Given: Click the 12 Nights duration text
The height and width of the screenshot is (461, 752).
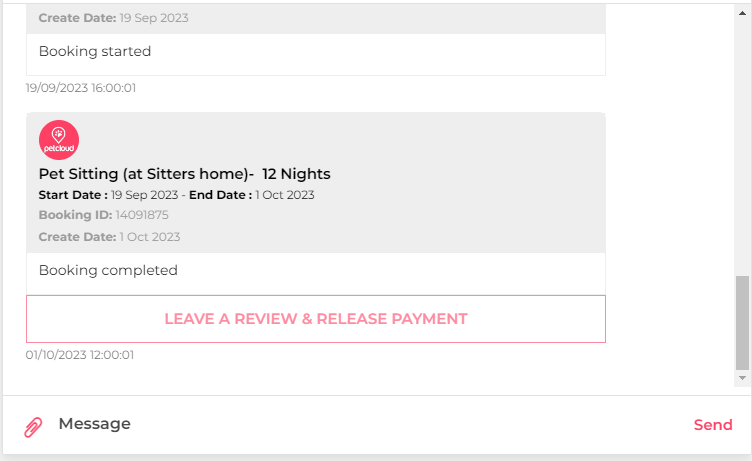Looking at the screenshot, I should [x=296, y=174].
